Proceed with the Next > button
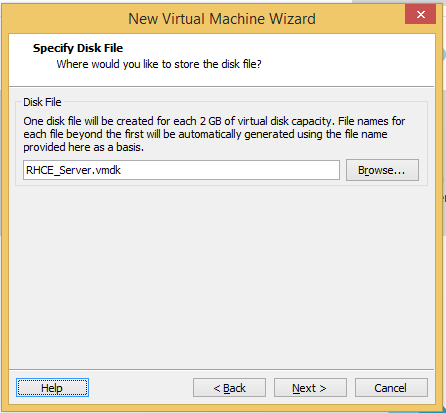The height and width of the screenshot is (413, 446). [310, 388]
